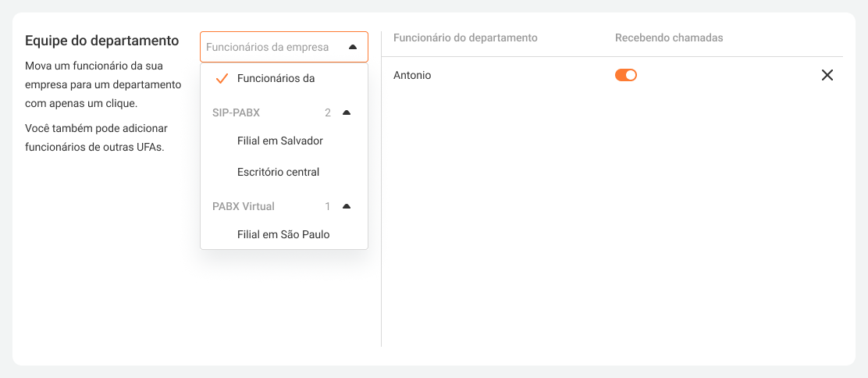Click the PABX Virtual count number 1
868x378 pixels.
coord(328,206)
